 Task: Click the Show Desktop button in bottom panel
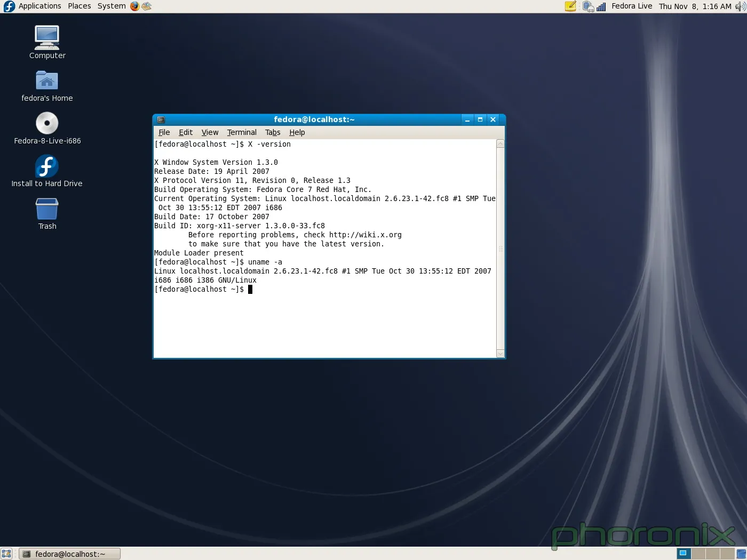(x=6, y=554)
